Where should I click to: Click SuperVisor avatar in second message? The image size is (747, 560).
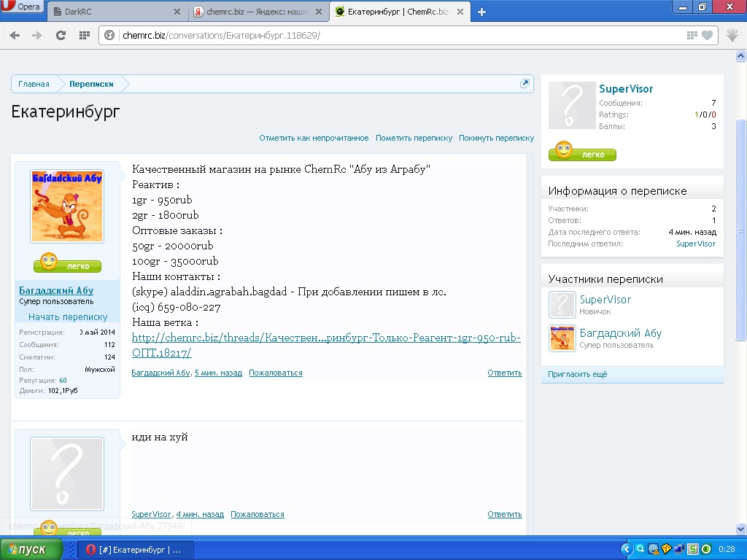coord(67,474)
